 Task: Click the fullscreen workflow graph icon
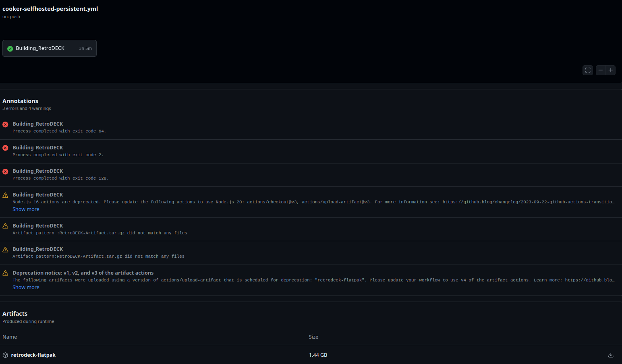588,70
